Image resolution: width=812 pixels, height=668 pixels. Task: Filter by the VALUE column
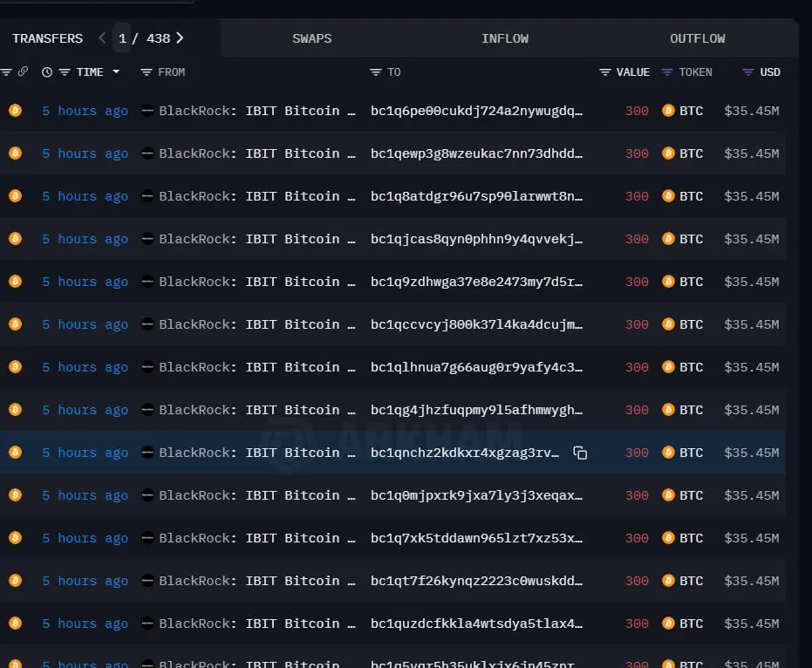[605, 72]
